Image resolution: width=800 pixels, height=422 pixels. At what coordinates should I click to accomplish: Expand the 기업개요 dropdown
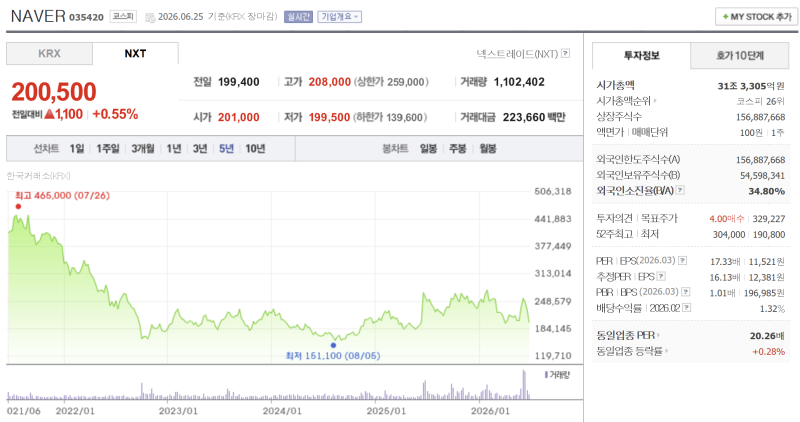click(x=339, y=17)
